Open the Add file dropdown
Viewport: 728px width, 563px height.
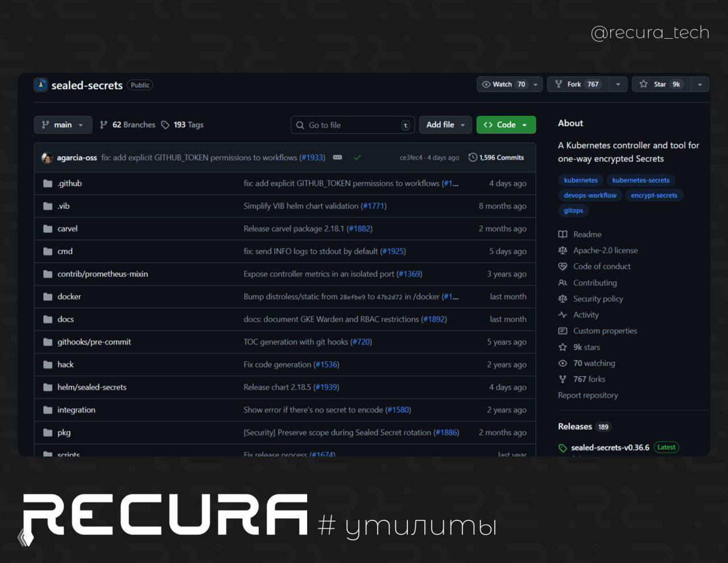[x=445, y=125]
